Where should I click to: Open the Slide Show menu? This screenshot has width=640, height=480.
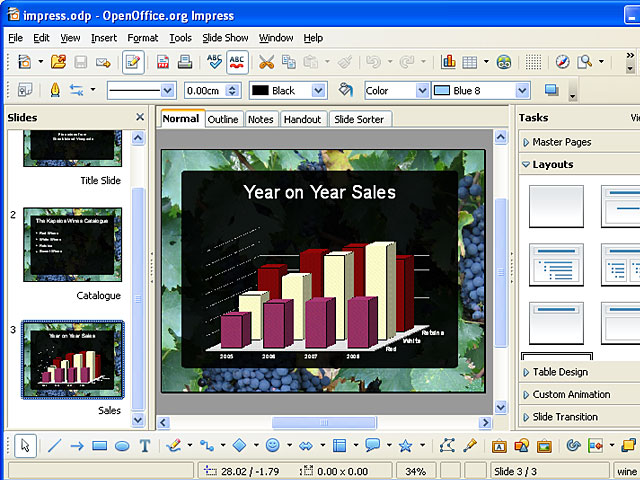click(225, 38)
